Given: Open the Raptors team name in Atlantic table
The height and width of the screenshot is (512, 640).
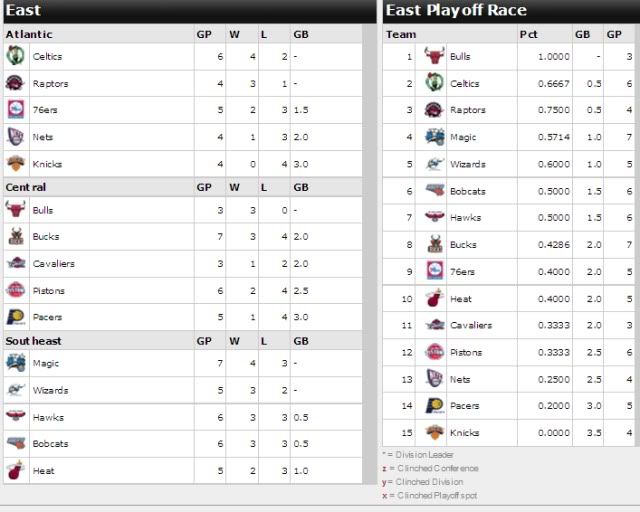Looking at the screenshot, I should click(51, 83).
